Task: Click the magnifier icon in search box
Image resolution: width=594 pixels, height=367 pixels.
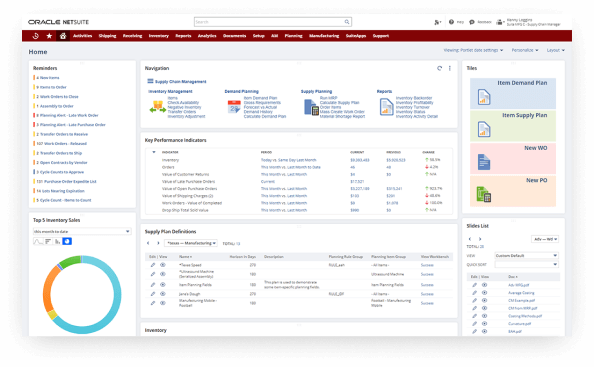Action: tap(347, 22)
